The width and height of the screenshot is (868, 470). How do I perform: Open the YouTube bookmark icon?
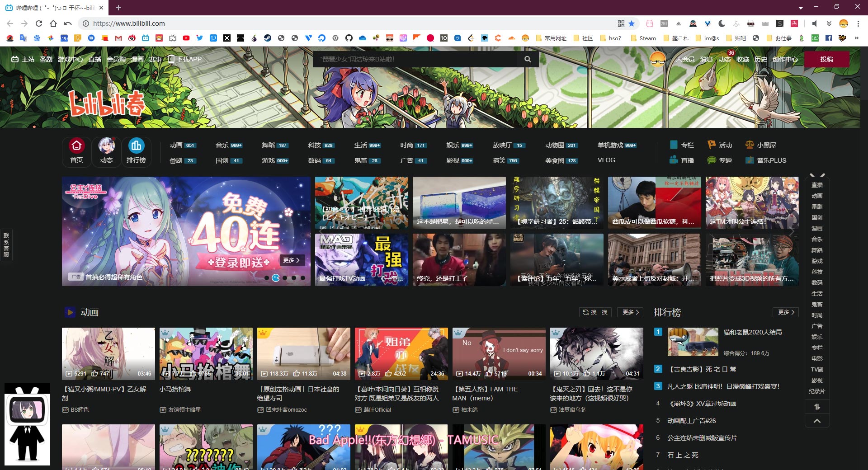coord(186,38)
